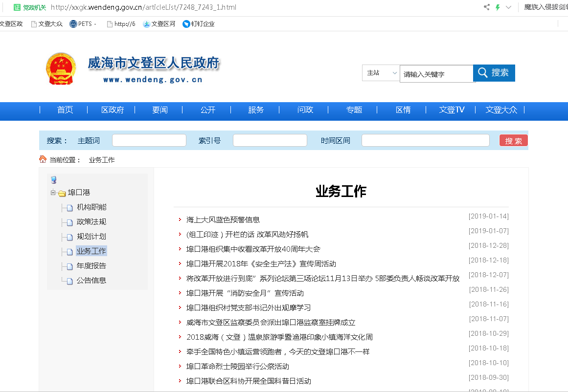Click the 时间区间 input field

click(x=425, y=140)
